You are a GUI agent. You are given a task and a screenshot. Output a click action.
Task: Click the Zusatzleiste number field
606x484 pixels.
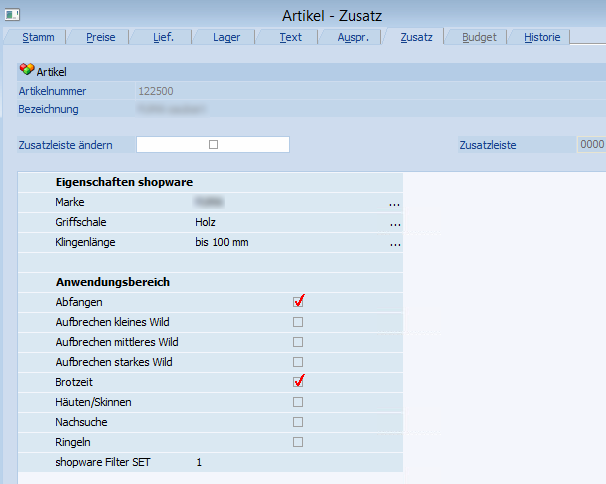point(591,145)
